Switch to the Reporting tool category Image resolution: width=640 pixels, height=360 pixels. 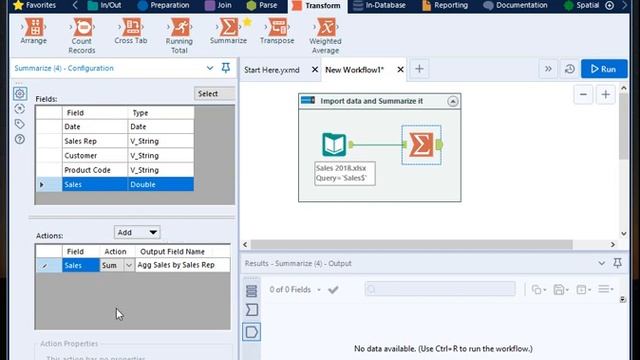[445, 5]
